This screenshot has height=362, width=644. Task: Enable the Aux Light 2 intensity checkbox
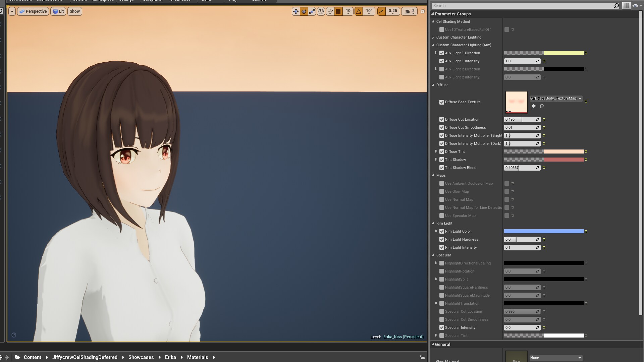(442, 77)
